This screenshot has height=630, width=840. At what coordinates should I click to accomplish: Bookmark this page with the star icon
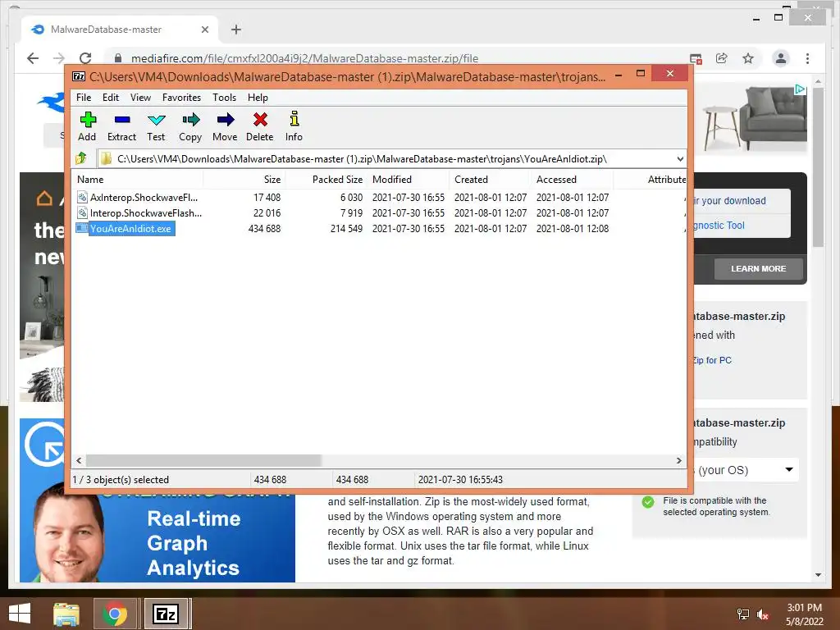coord(748,58)
